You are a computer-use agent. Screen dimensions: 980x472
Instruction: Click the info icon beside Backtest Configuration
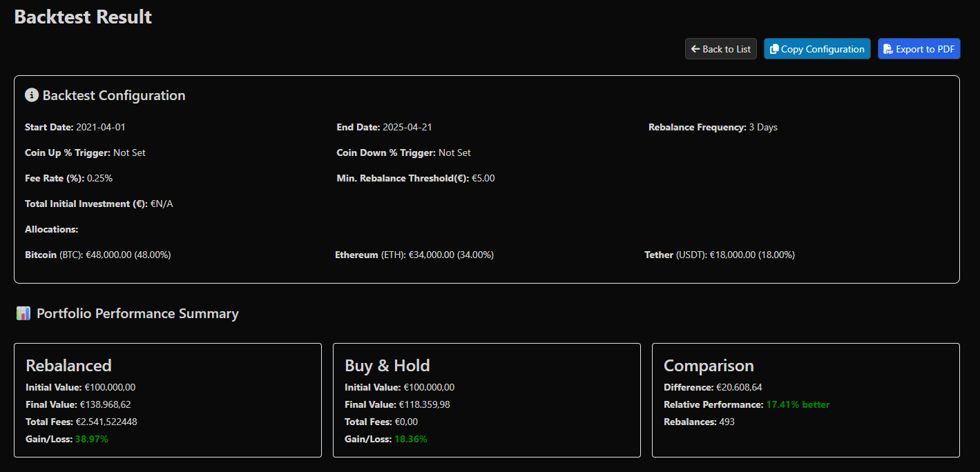coord(32,95)
